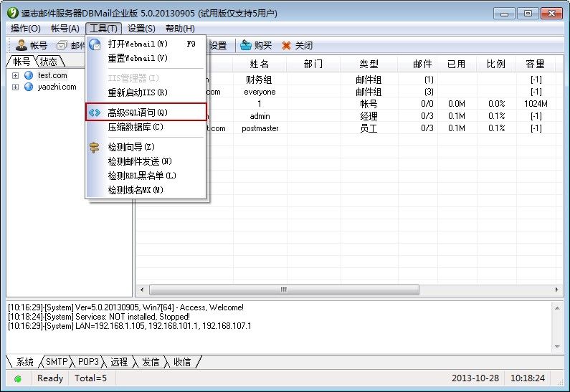Select the admin row
Image resolution: width=570 pixels, height=392 pixels.
[349, 116]
